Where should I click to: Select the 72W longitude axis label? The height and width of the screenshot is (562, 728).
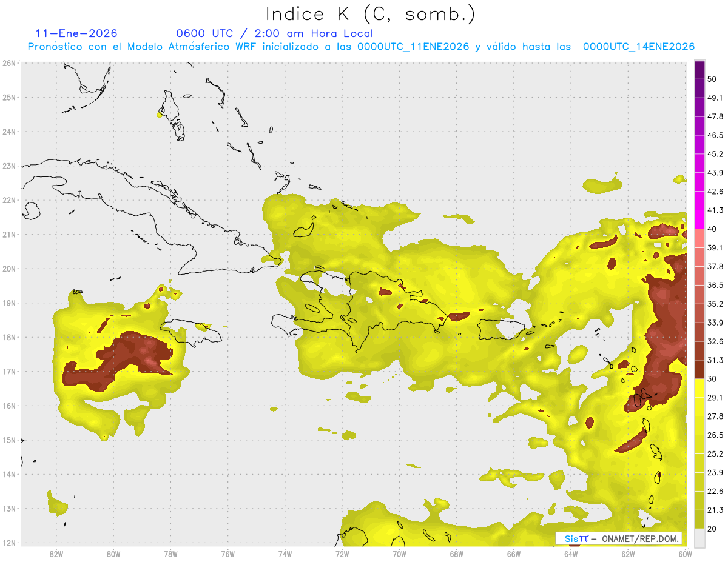[x=342, y=554]
